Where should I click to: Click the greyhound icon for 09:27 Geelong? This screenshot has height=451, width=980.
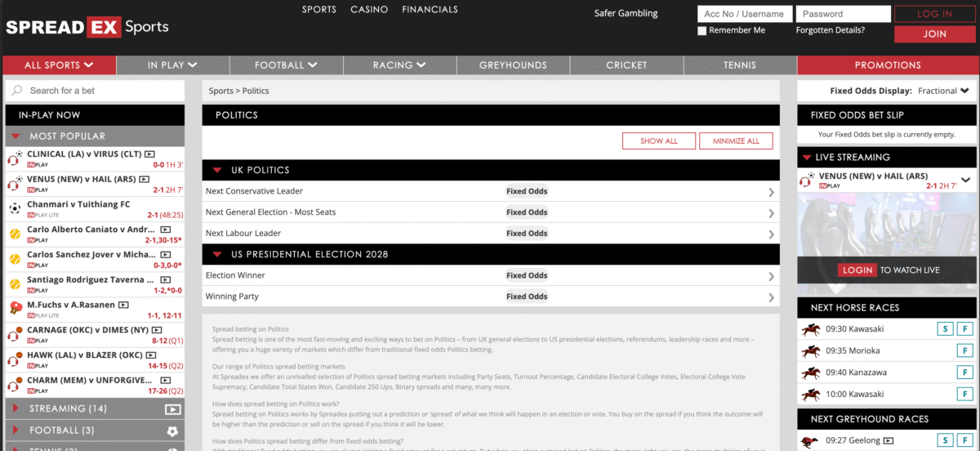(811, 440)
